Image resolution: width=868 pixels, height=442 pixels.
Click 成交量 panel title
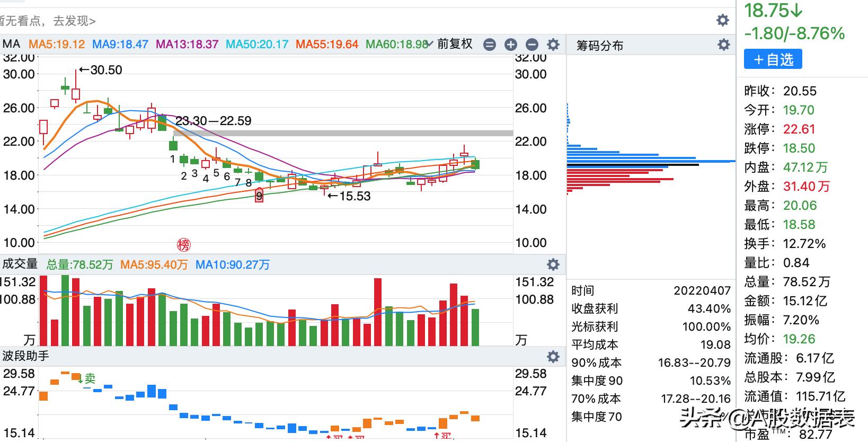click(x=20, y=263)
